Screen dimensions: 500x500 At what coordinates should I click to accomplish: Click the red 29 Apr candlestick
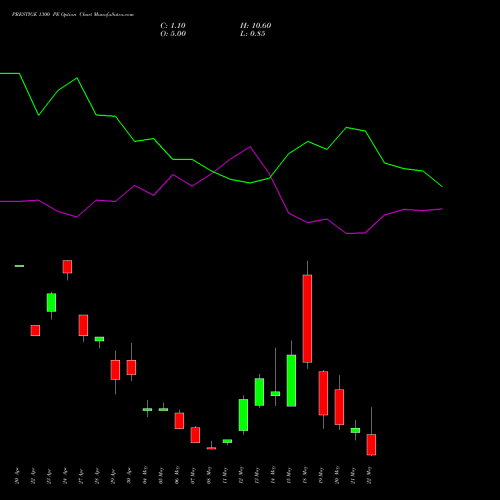click(x=115, y=370)
